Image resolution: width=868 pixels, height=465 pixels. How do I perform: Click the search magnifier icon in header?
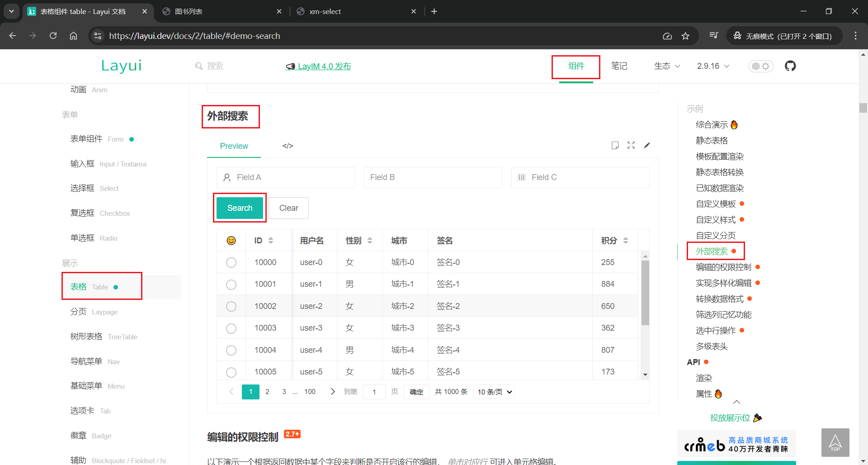(199, 66)
